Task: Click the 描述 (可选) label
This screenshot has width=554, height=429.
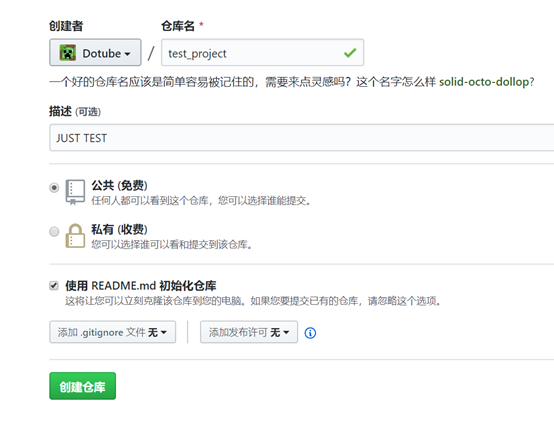Action: [x=75, y=112]
